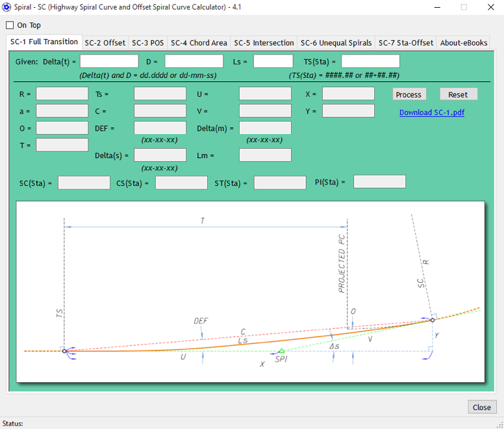The image size is (504, 429).
Task: Click the spiral curve diagram image
Action: 250,291
